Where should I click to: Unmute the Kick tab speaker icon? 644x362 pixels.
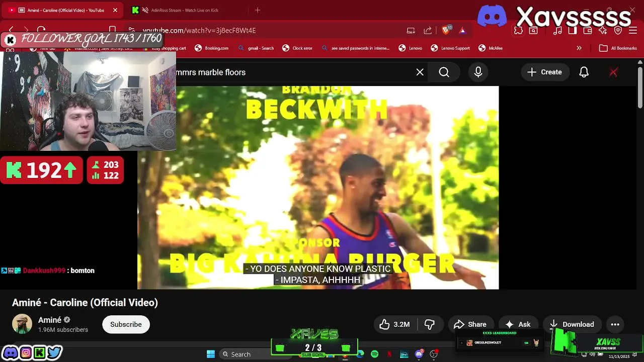coord(145,10)
